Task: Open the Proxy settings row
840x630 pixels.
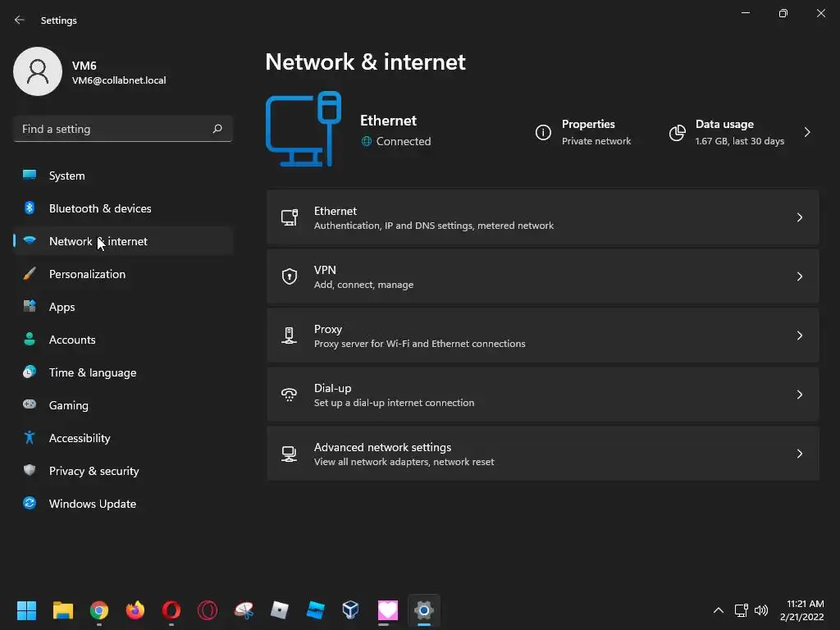Action: (542, 336)
